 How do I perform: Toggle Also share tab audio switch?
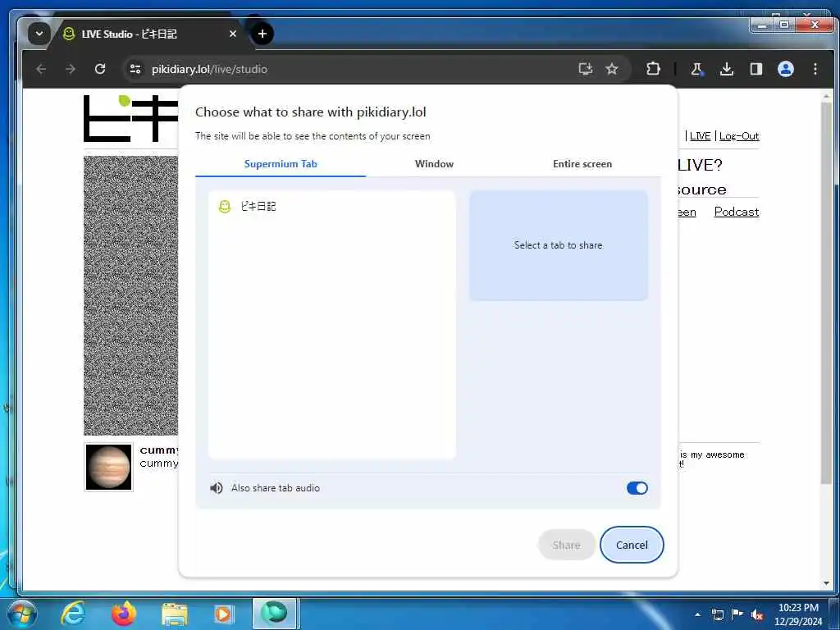click(637, 488)
